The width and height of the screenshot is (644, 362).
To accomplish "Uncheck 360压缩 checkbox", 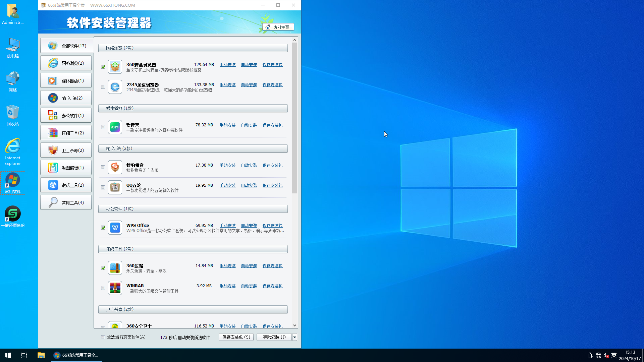I will coord(103,268).
